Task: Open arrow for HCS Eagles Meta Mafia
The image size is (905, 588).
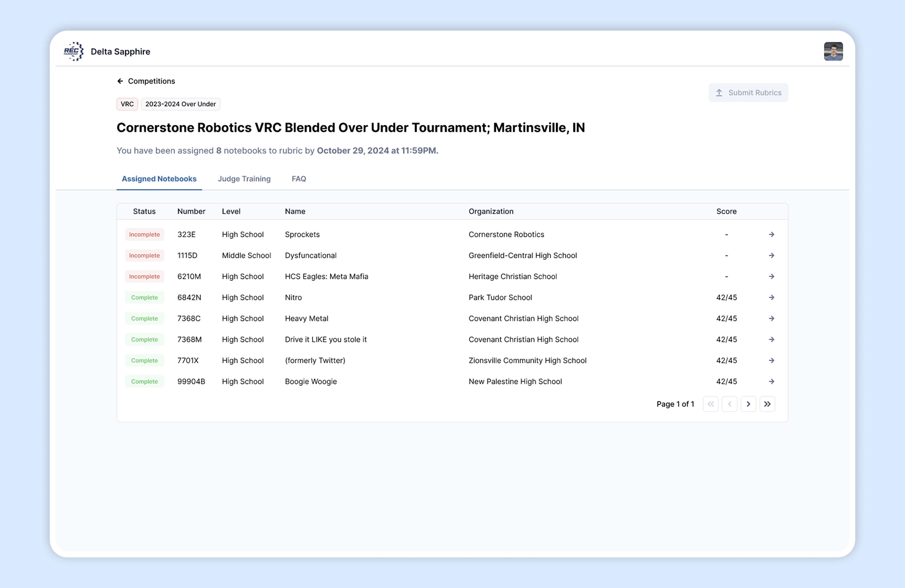Action: coord(771,277)
